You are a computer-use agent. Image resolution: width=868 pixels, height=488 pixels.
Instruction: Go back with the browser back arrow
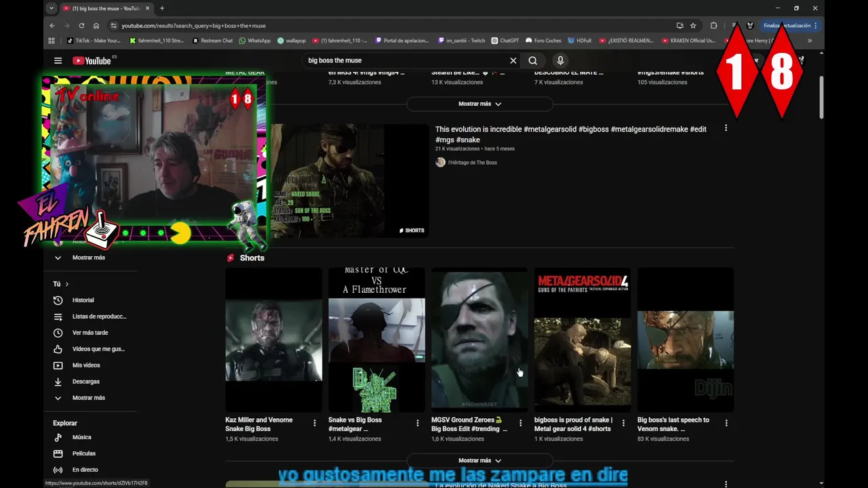52,26
